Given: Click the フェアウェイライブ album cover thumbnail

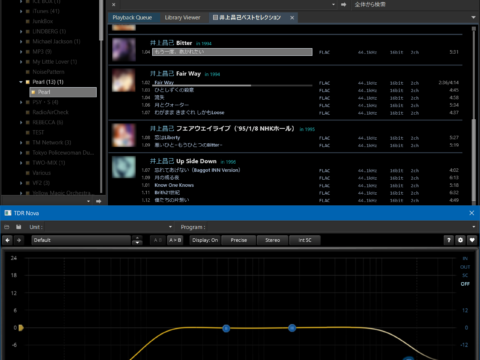Looking at the screenshot, I should click(124, 135).
